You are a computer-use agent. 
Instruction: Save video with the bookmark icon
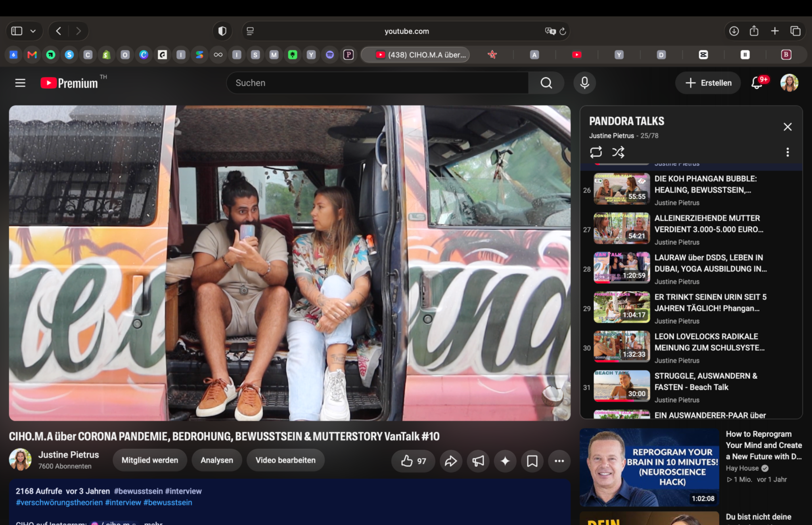532,461
